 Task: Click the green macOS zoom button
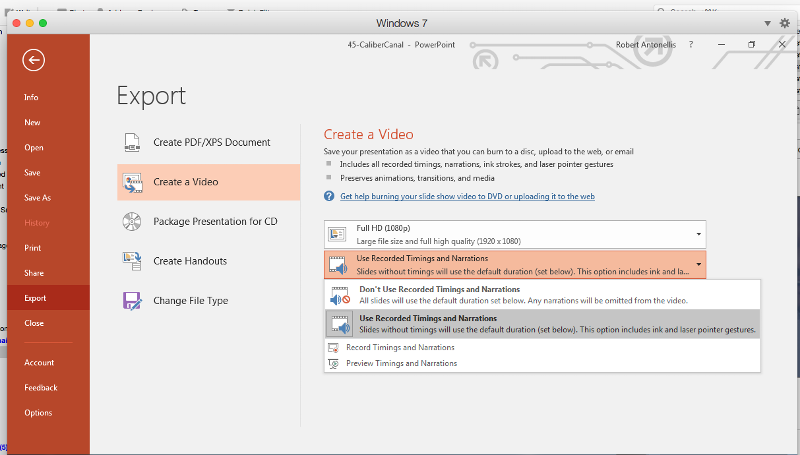point(43,23)
